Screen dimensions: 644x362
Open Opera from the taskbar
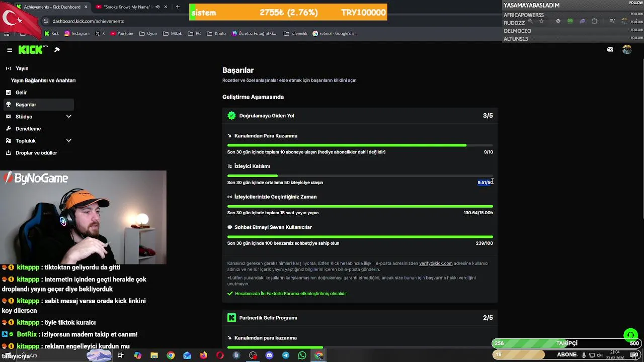click(220, 355)
